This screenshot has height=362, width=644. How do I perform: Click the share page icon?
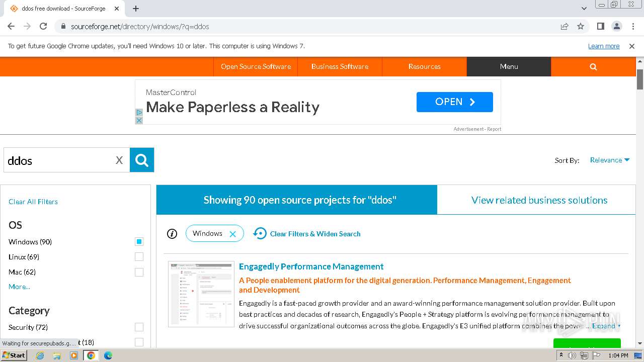(x=565, y=26)
